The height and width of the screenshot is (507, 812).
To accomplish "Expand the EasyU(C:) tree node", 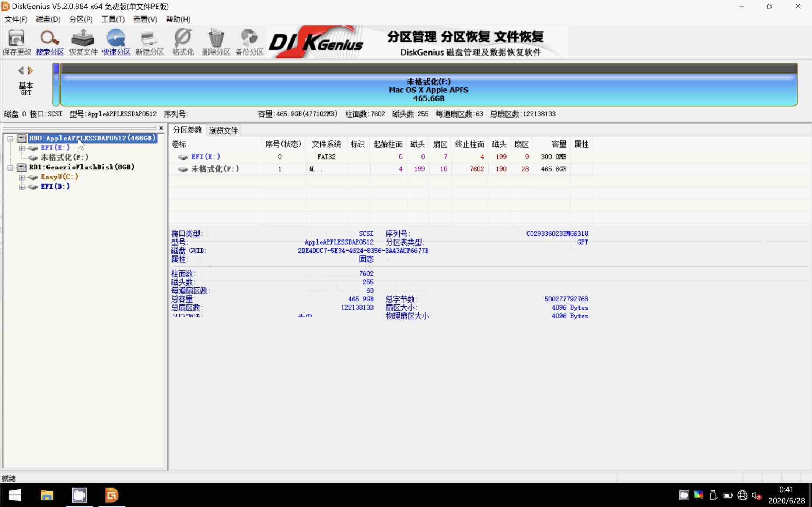I will (22, 177).
